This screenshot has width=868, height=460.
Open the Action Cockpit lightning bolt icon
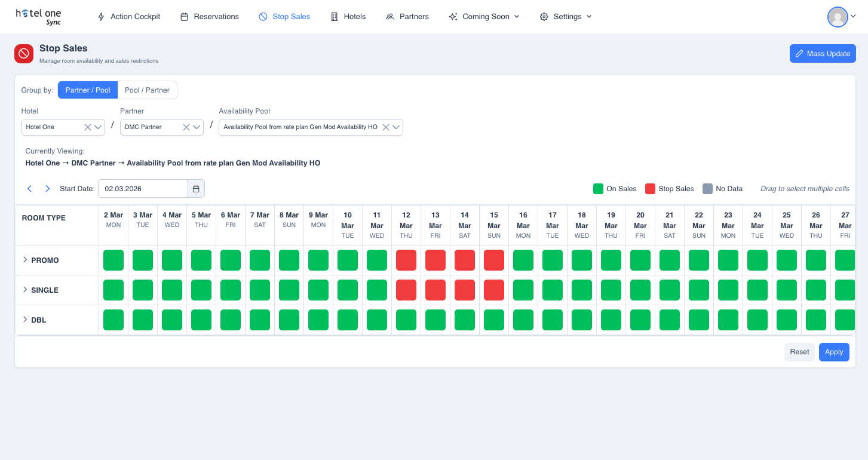[100, 16]
